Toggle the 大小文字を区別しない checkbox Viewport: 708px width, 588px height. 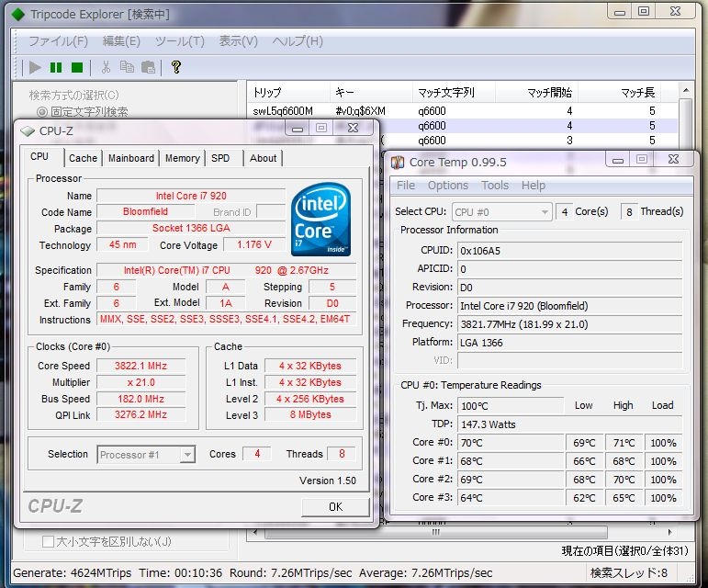pyautogui.click(x=48, y=541)
